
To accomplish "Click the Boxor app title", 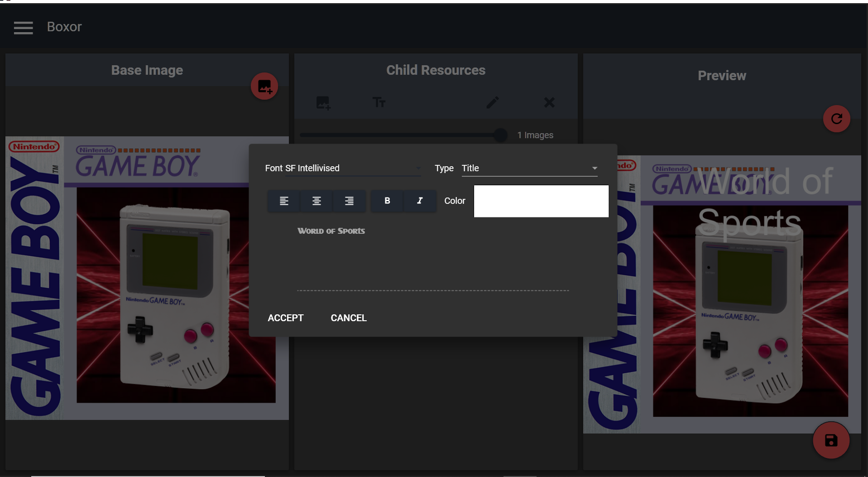I will pyautogui.click(x=64, y=27).
